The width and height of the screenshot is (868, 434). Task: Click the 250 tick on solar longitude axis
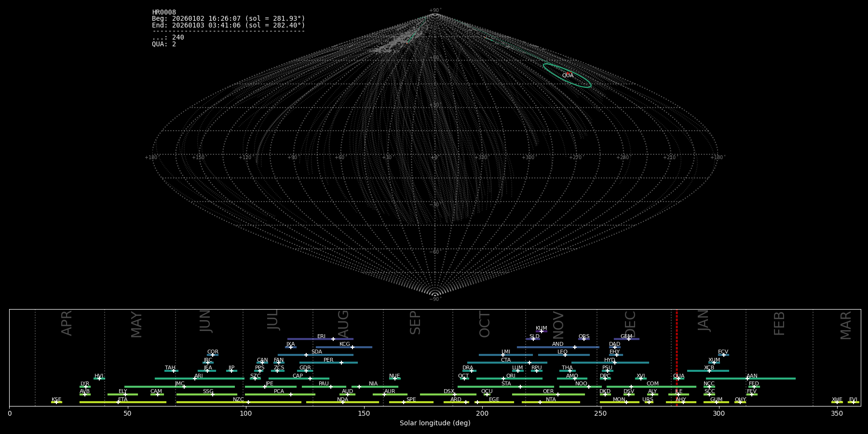pos(600,413)
